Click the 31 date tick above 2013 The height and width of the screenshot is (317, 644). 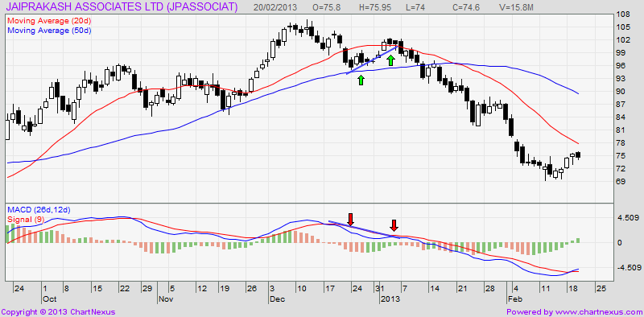pos(379,288)
